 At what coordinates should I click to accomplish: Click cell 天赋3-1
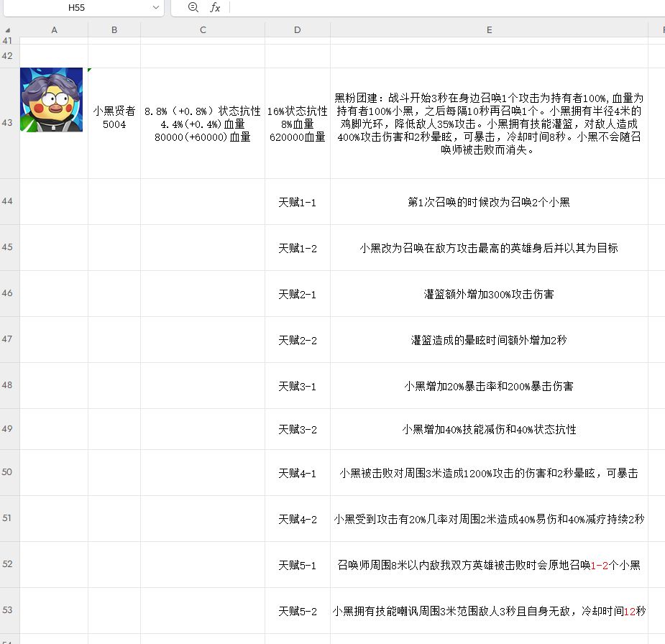click(x=298, y=386)
